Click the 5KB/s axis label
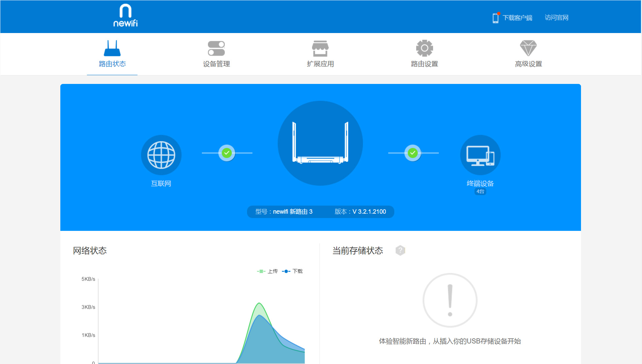 click(88, 279)
